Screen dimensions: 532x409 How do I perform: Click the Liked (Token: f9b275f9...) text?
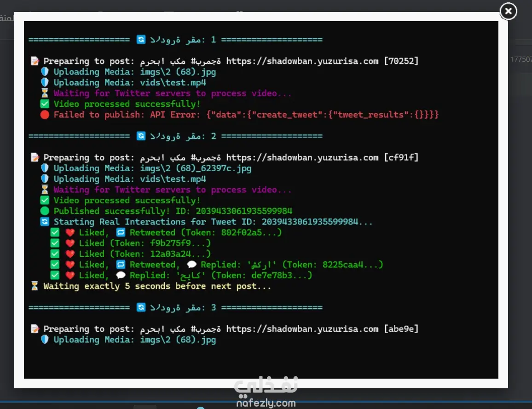click(145, 243)
